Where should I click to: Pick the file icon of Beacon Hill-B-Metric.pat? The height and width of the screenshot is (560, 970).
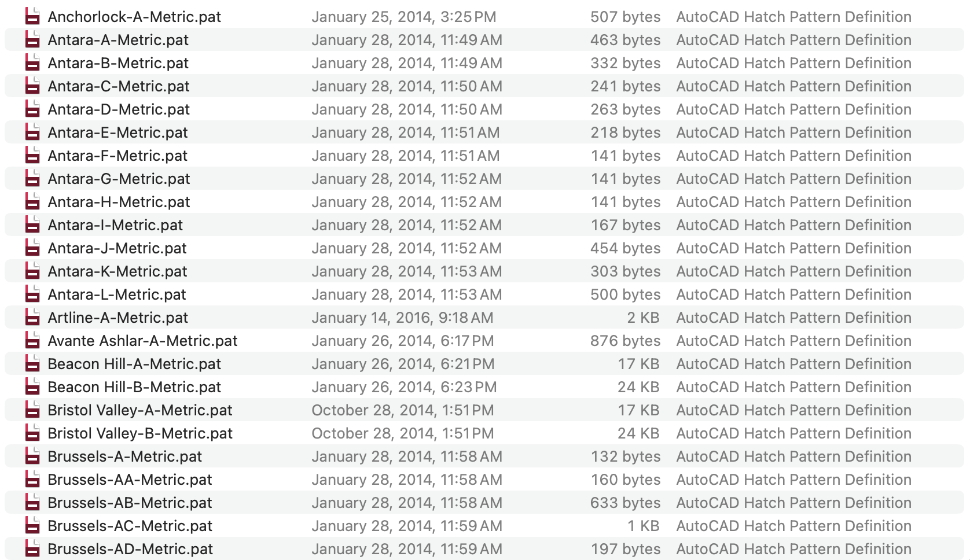pyautogui.click(x=33, y=386)
